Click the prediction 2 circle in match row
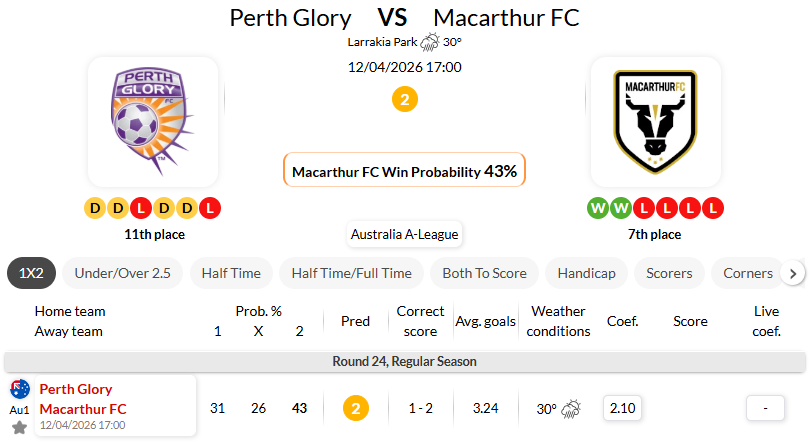Image resolution: width=810 pixels, height=447 pixels. tap(355, 408)
